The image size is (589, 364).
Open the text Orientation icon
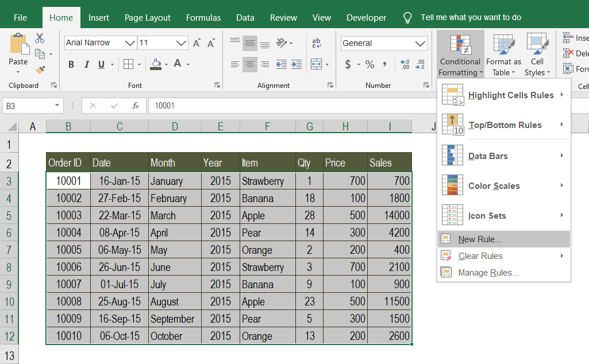tap(282, 43)
